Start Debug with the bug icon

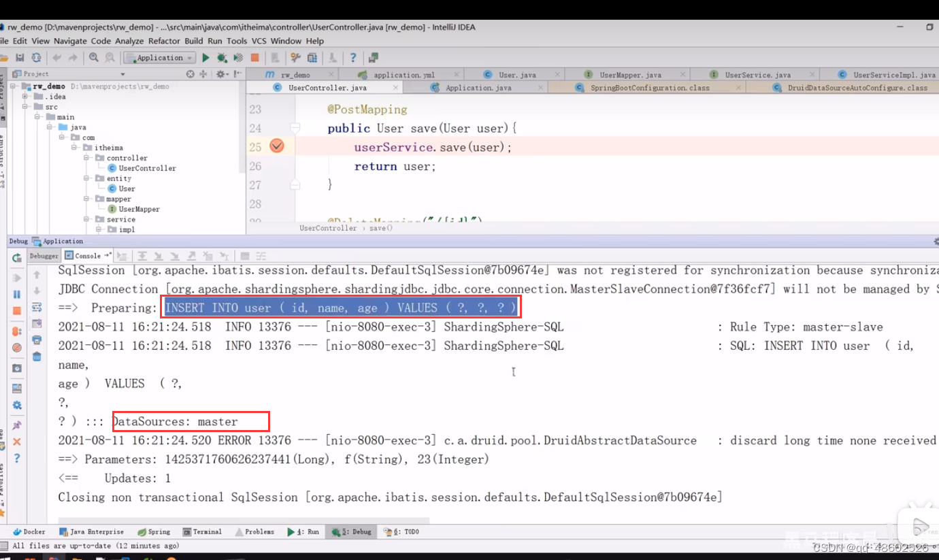pyautogui.click(x=222, y=58)
